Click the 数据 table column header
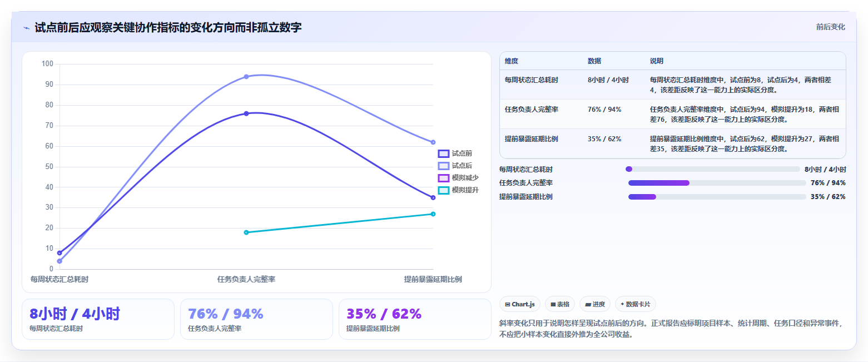 coord(594,61)
